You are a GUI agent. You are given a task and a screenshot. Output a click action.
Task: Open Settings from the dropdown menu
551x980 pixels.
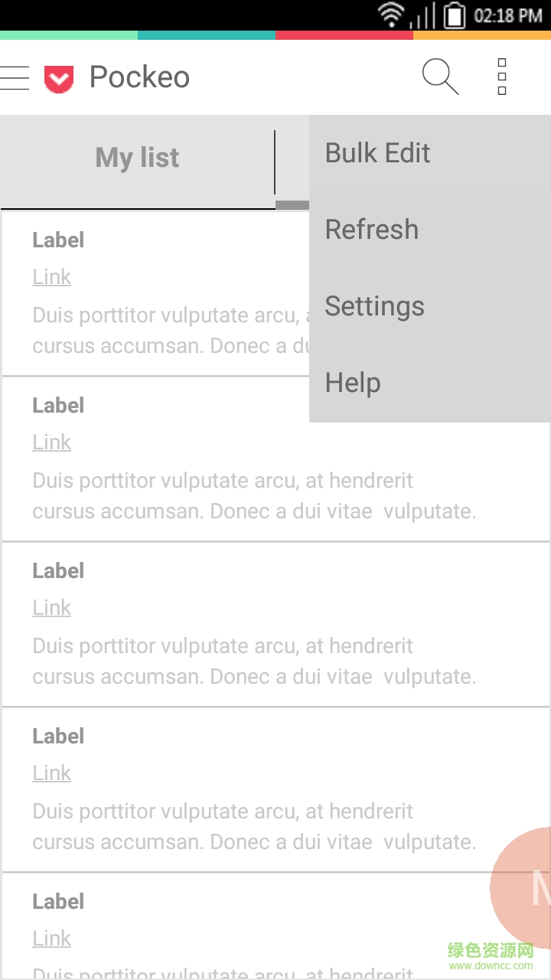(x=375, y=306)
